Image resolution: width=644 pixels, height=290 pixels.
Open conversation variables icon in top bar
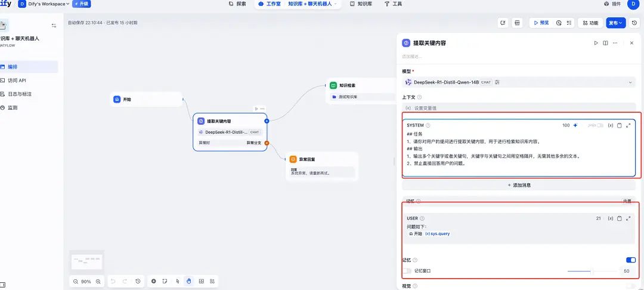tap(503, 23)
